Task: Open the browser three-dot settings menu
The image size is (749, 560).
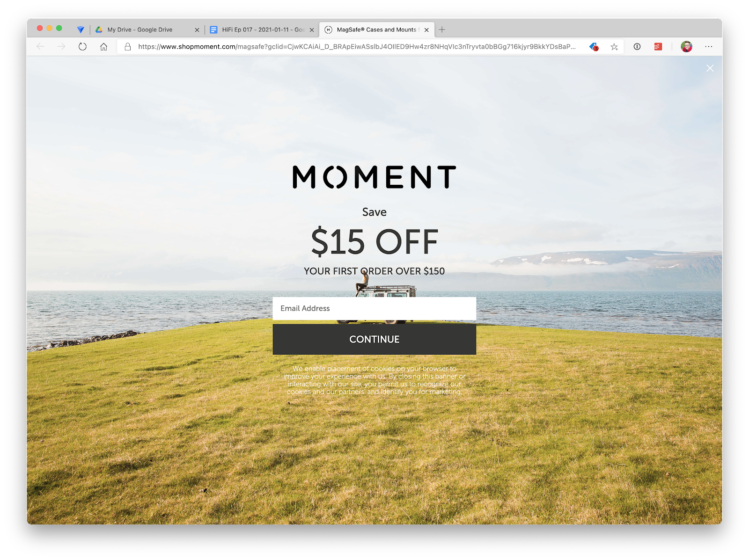Action: pos(708,46)
